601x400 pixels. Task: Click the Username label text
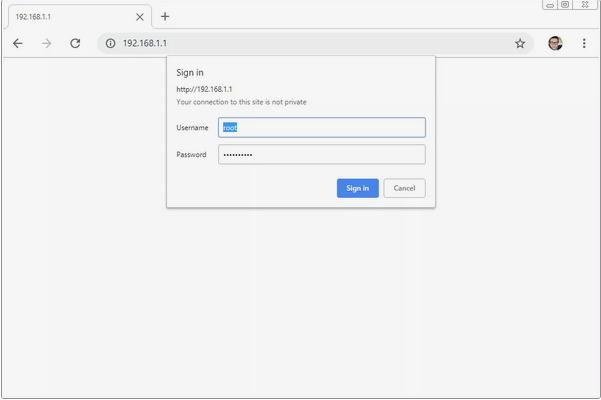[192, 128]
